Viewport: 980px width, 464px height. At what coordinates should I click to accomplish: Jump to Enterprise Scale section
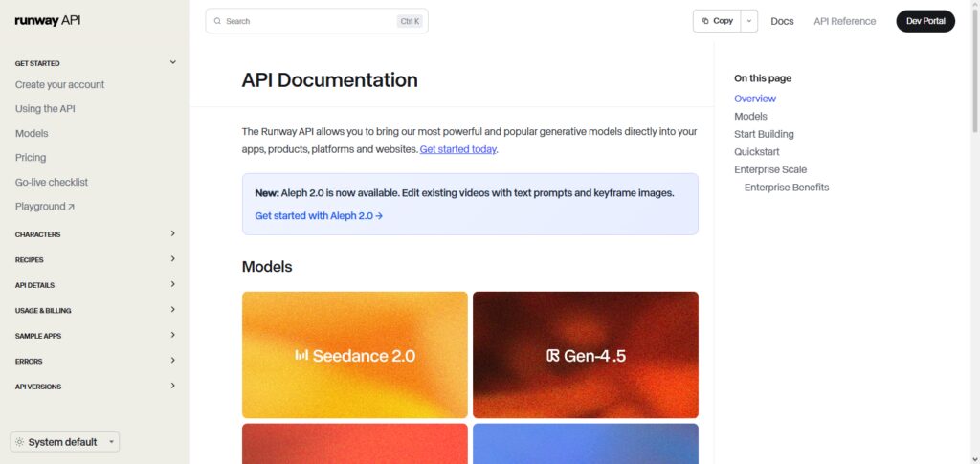(x=770, y=170)
